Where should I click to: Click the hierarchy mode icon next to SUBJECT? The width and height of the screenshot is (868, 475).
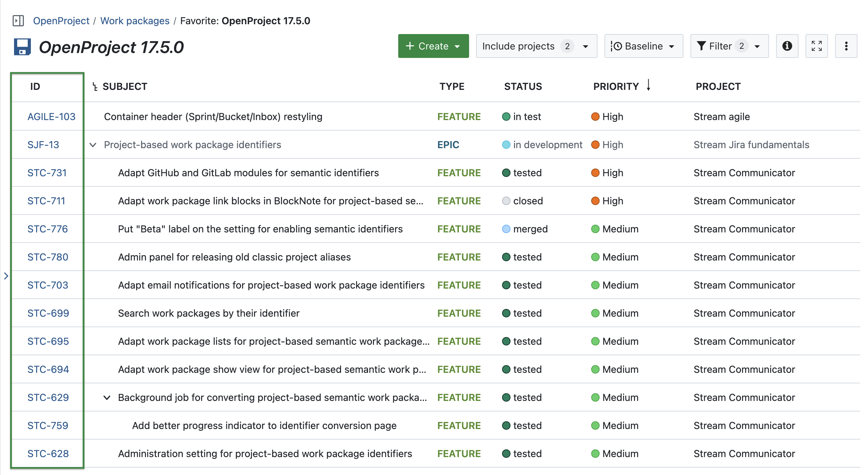coord(95,86)
